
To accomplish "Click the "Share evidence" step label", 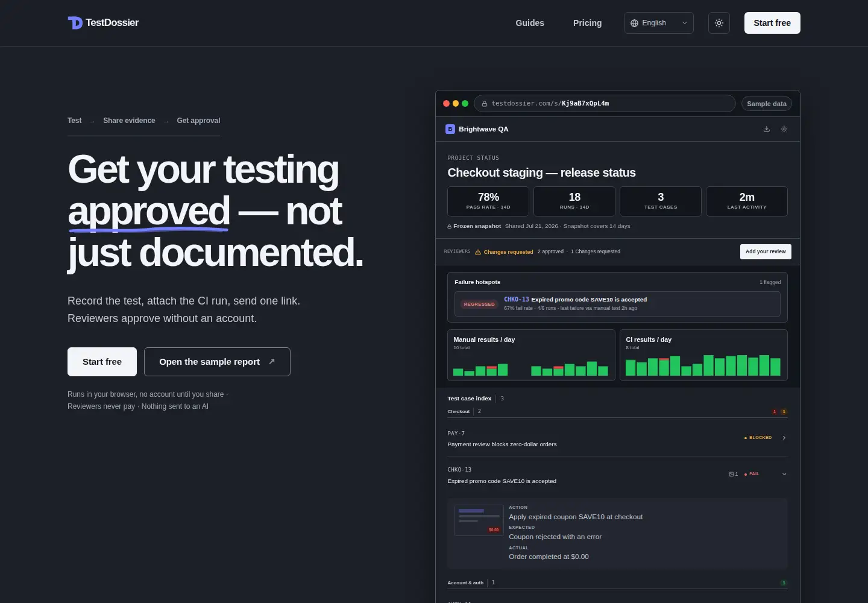I will (129, 121).
